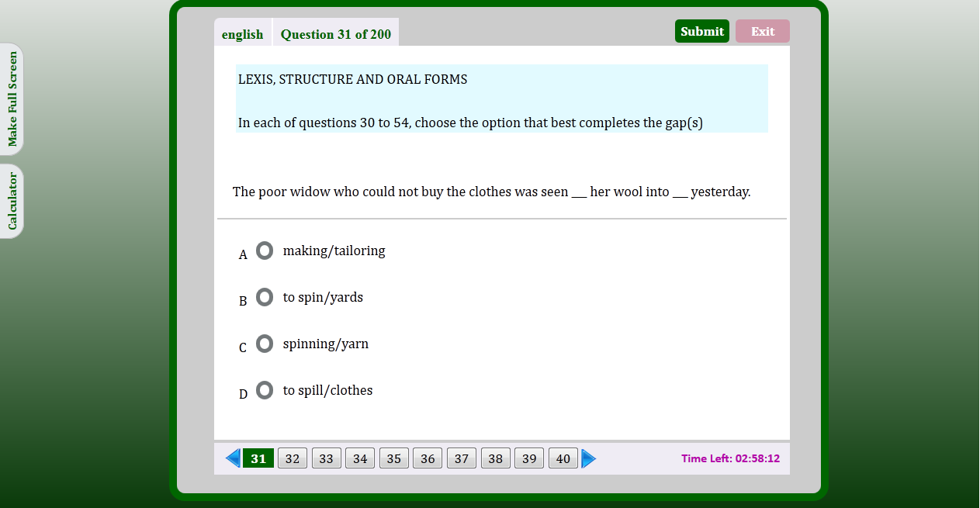Switch to the english subject tab
The height and width of the screenshot is (508, 980).
242,34
